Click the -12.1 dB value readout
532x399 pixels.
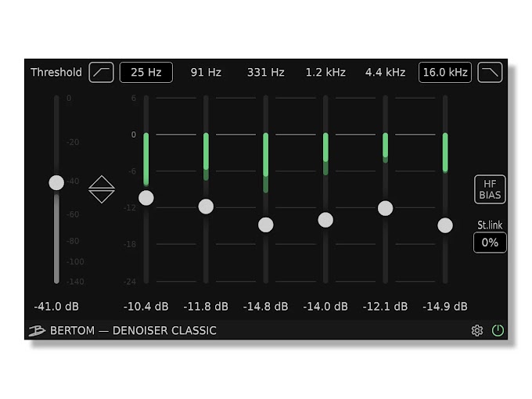tap(386, 307)
